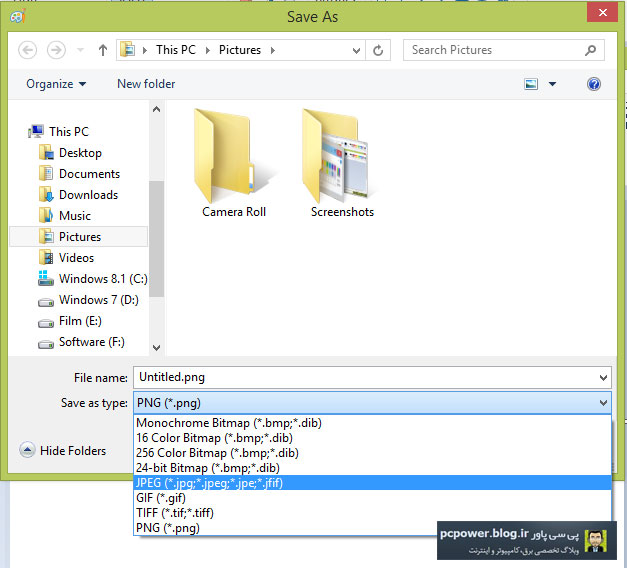Click the New folder button
This screenshot has height=568, width=627.
146,84
